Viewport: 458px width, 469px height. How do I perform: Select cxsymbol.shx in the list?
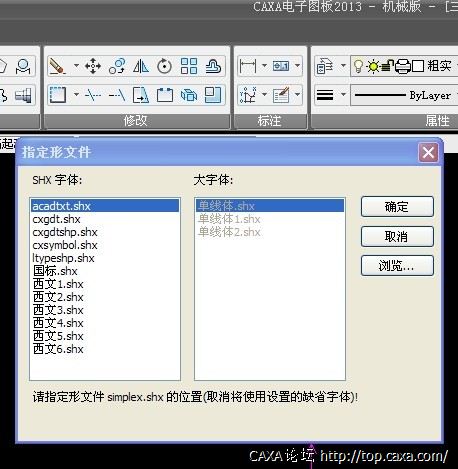coord(105,245)
